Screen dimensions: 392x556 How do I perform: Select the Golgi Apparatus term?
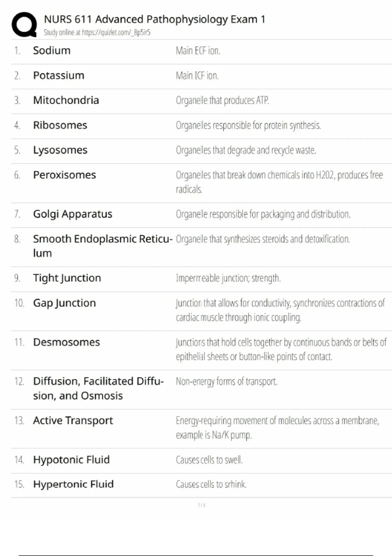73,214
